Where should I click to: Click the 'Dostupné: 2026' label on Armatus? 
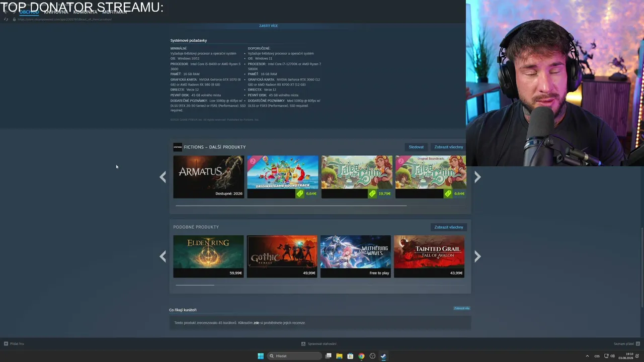tap(229, 194)
